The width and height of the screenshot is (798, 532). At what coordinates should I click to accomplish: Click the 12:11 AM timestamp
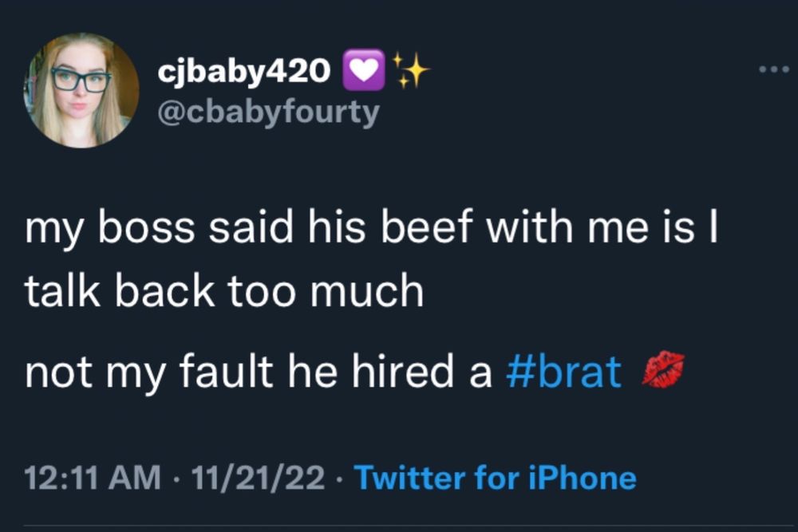[x=92, y=478]
